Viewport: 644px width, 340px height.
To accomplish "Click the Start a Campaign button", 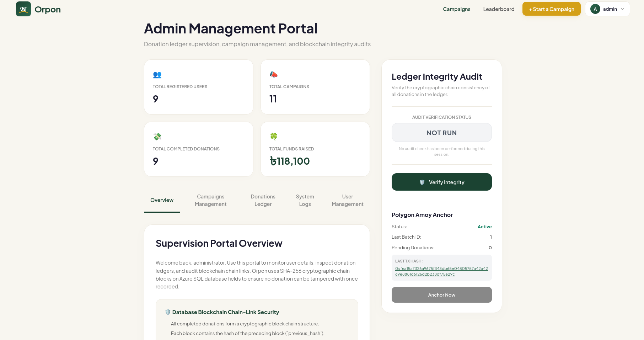I will [551, 9].
